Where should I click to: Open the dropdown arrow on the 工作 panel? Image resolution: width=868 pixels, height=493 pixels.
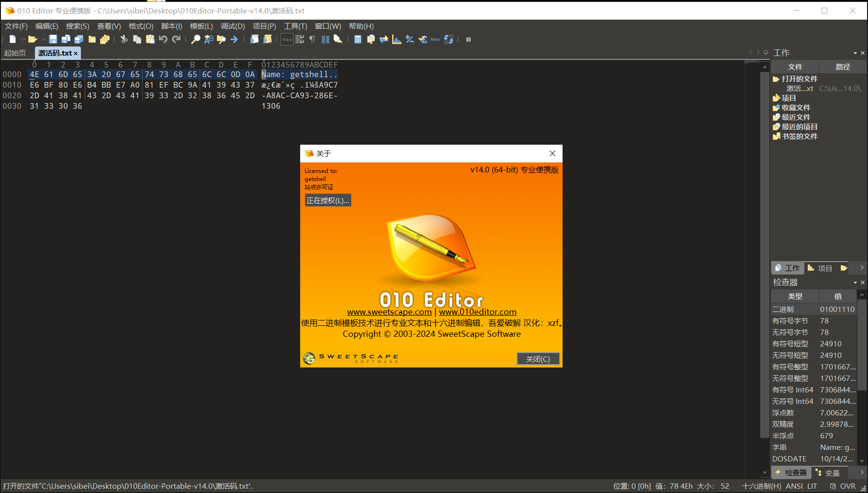(855, 53)
